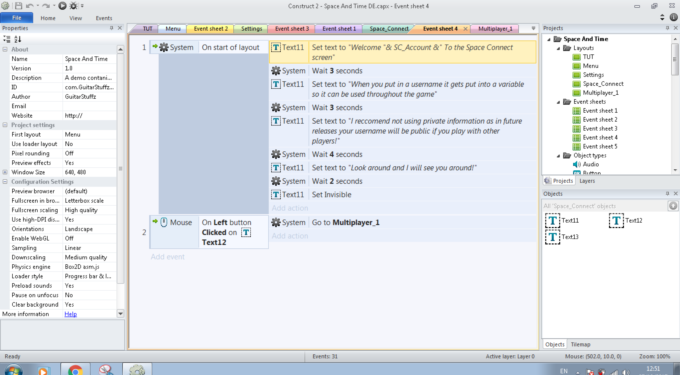
Task: Close the Event sheet 4 tab
Action: click(x=465, y=29)
